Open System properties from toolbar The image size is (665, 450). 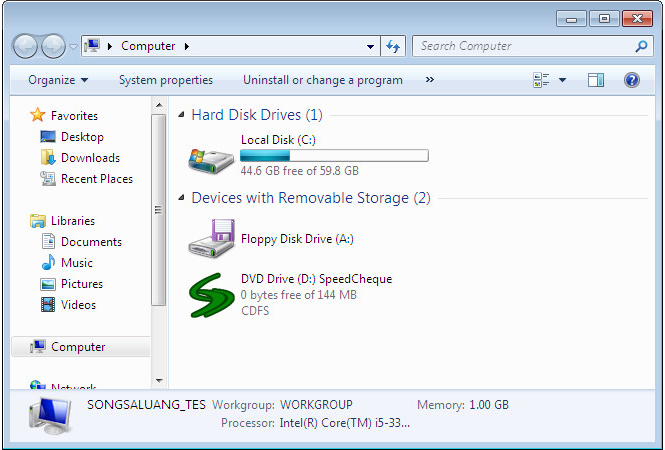[x=166, y=80]
